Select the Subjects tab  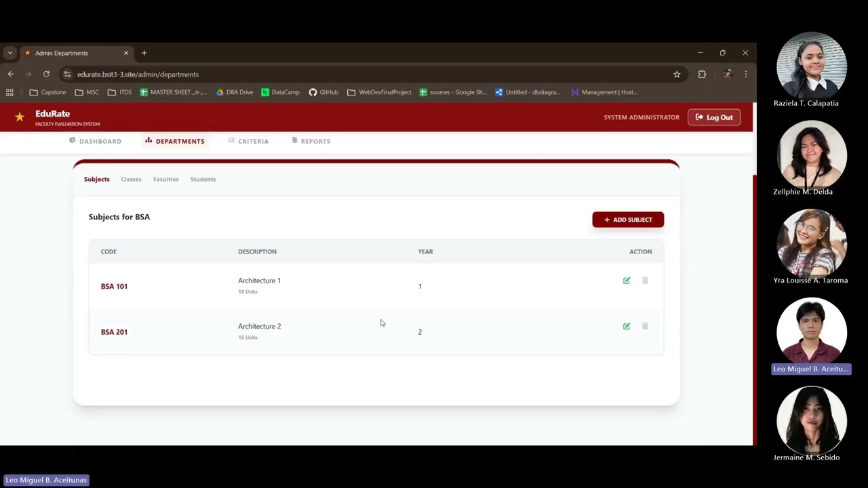tap(96, 180)
